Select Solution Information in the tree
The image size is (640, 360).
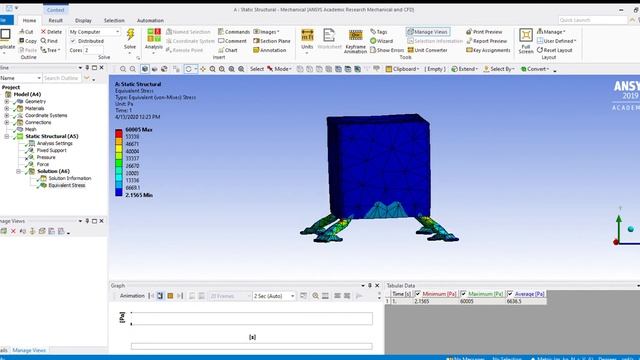point(70,178)
